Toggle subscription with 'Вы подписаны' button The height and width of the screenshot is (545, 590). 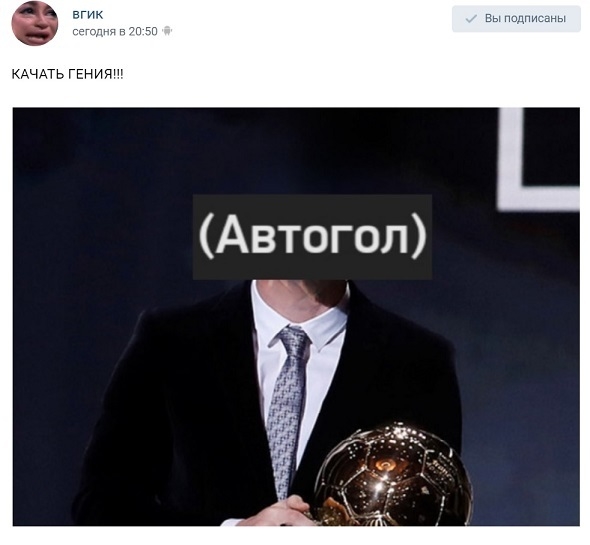[516, 19]
